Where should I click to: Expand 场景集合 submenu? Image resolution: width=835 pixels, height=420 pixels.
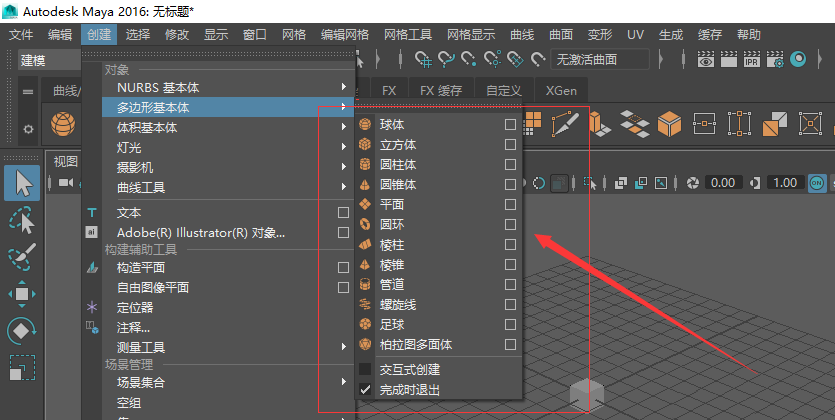coord(228,382)
